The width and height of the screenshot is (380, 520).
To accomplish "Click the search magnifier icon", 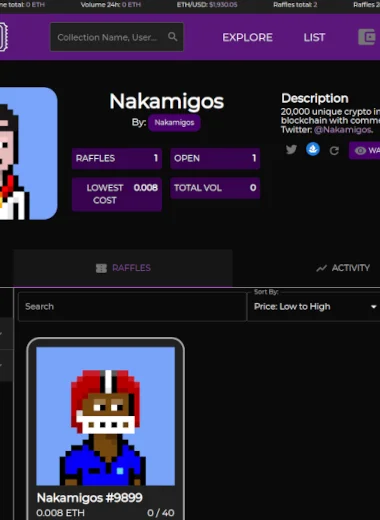I will 172,37.
